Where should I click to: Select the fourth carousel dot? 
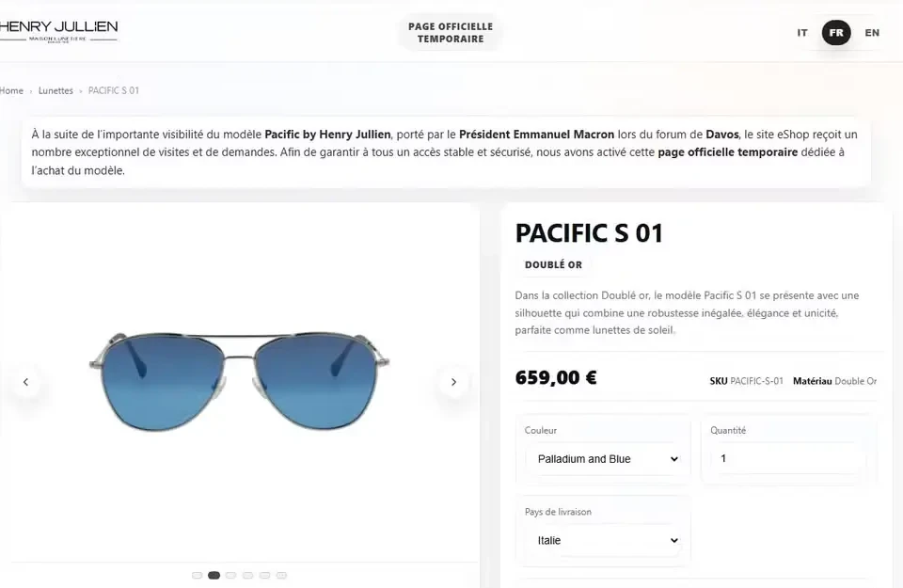[x=247, y=575]
